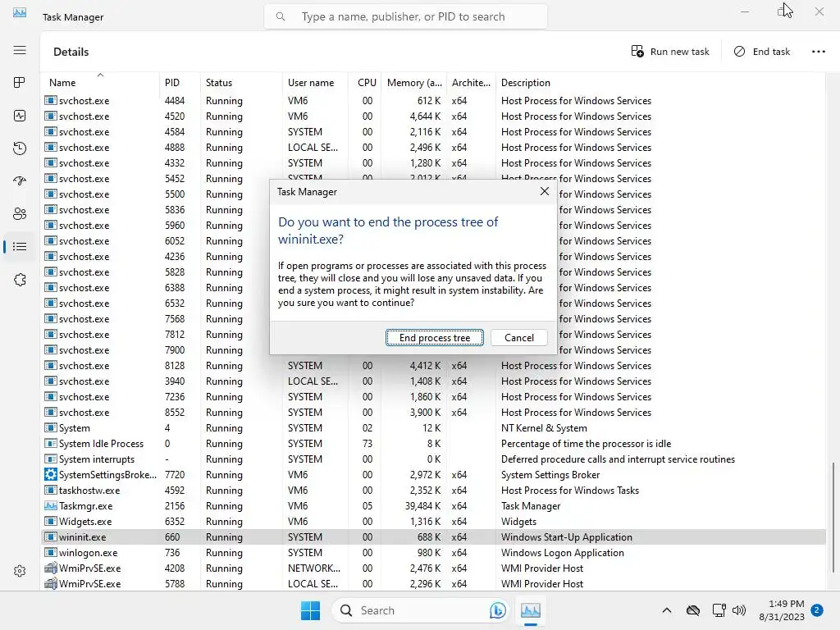Click the Bing chat icon in search box
This screenshot has width=840, height=630.
pyautogui.click(x=497, y=610)
